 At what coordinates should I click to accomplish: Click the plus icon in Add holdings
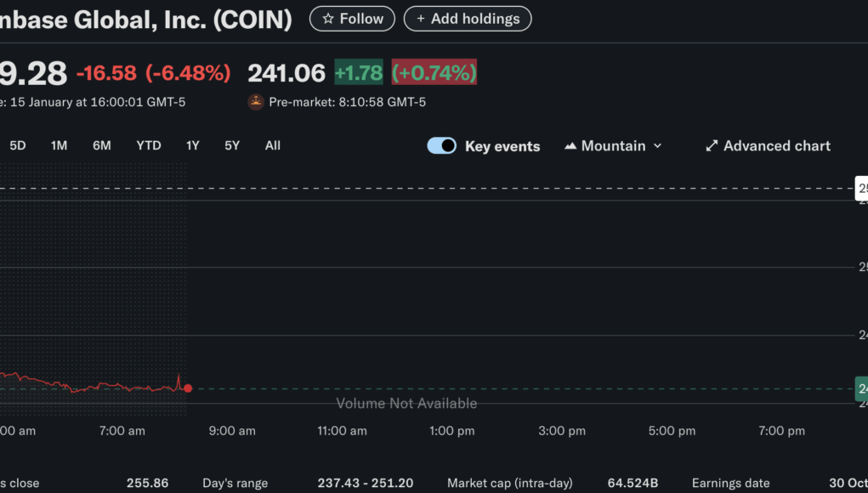pyautogui.click(x=421, y=19)
